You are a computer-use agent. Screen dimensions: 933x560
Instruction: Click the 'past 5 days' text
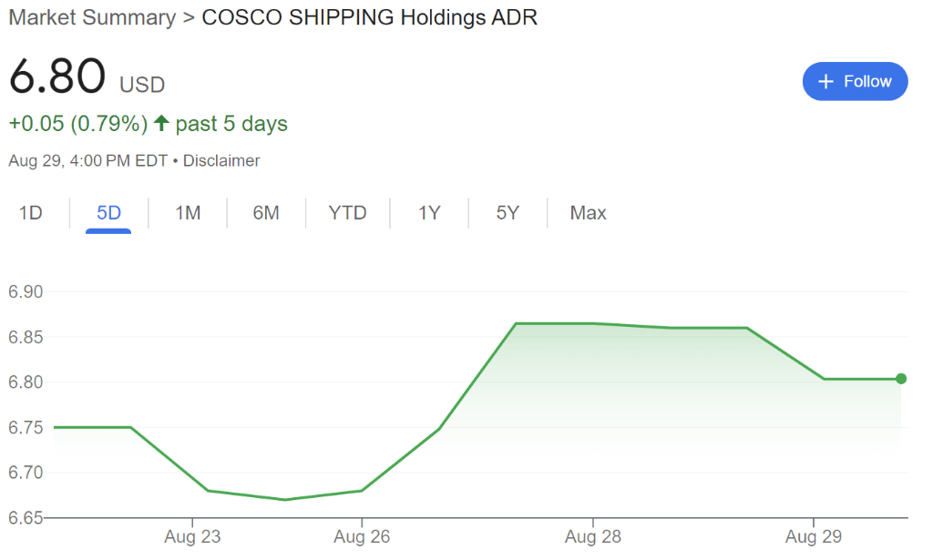[x=231, y=124]
